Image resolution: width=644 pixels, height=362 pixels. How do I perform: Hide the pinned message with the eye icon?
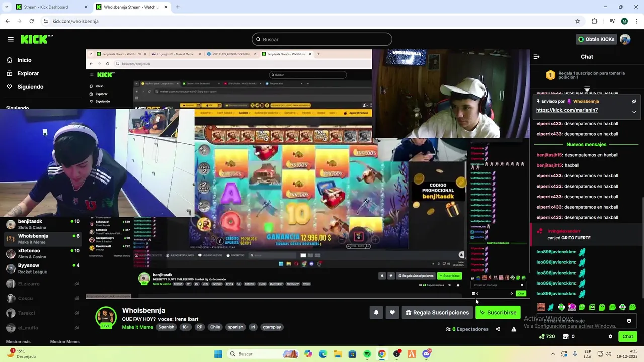coord(634,101)
